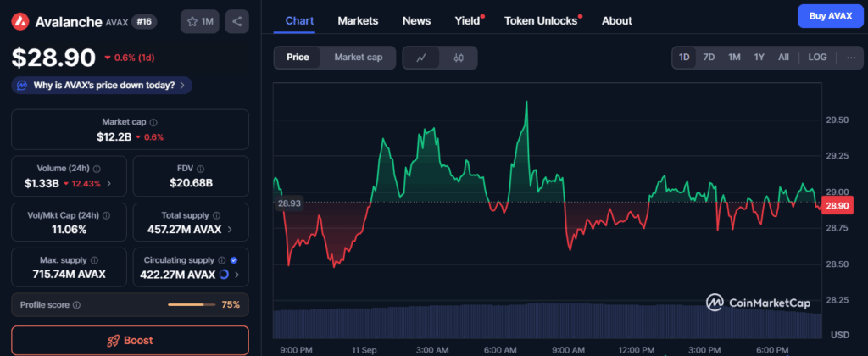Set chart range to All
The height and width of the screenshot is (356, 868).
coord(783,58)
